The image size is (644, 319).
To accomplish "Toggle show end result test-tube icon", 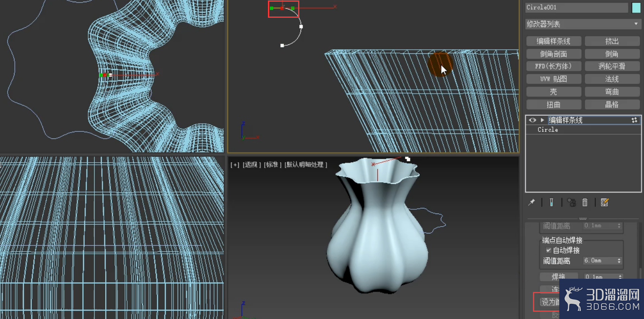I will [552, 202].
